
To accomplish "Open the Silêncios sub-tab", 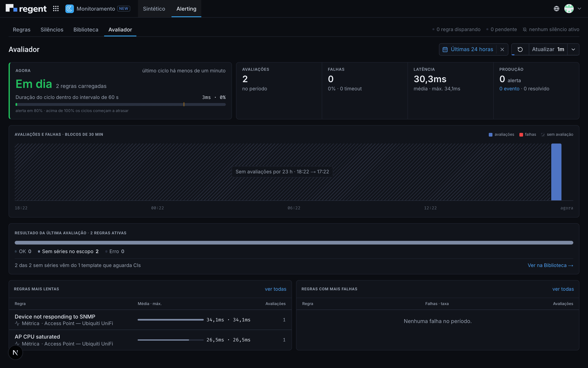I will (52, 30).
